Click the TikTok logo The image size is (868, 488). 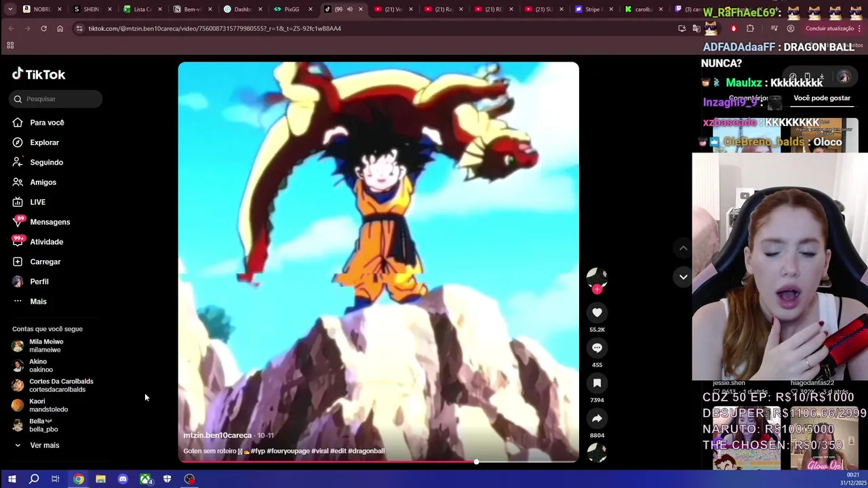tap(39, 75)
